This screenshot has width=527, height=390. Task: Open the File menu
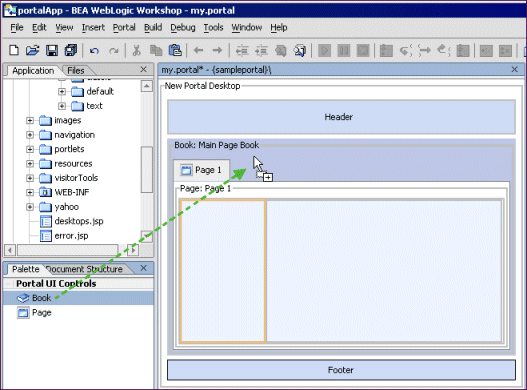tap(17, 28)
